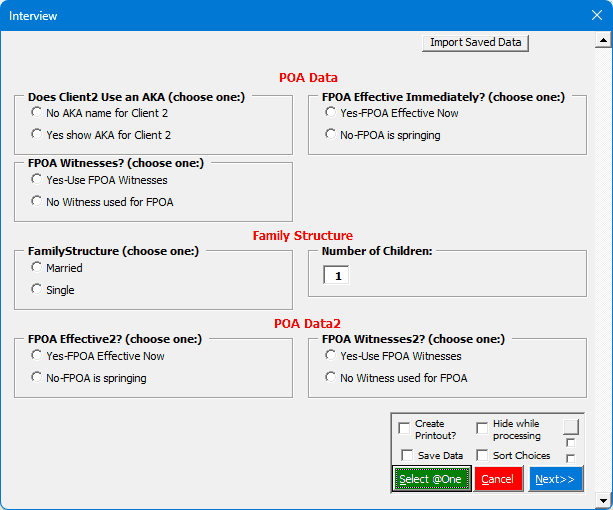Click the scrollbar up arrow
Screen dimensions: 613x510
(603, 41)
